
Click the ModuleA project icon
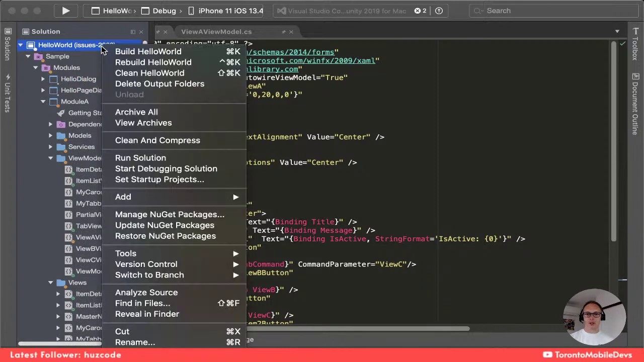click(x=53, y=102)
